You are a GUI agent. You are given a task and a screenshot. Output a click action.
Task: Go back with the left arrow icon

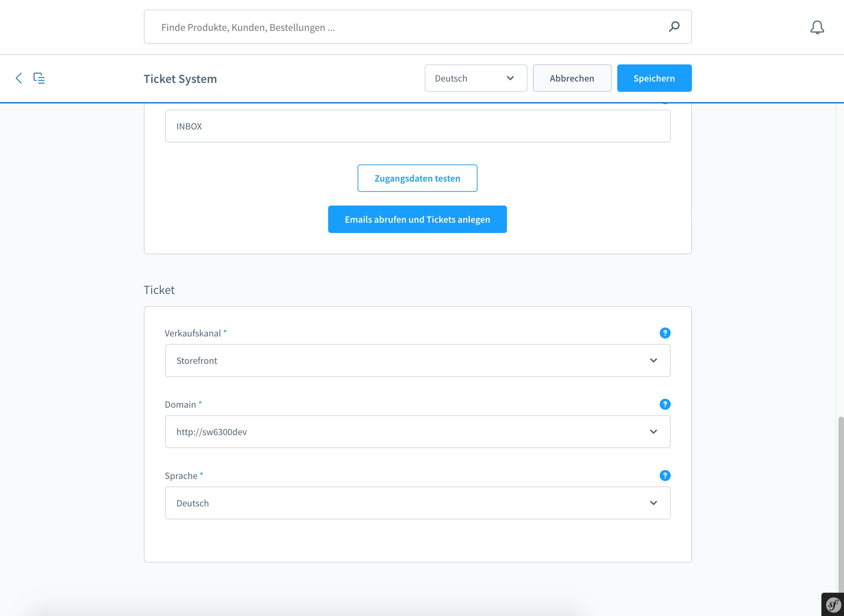click(18, 78)
